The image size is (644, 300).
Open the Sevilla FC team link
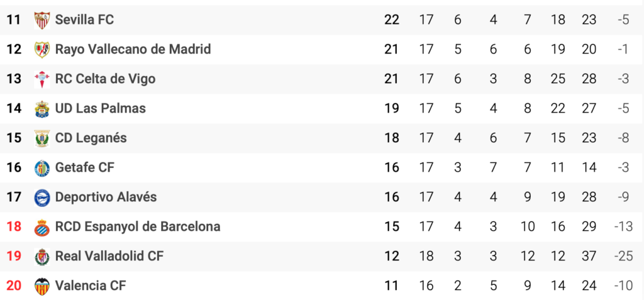coord(84,19)
